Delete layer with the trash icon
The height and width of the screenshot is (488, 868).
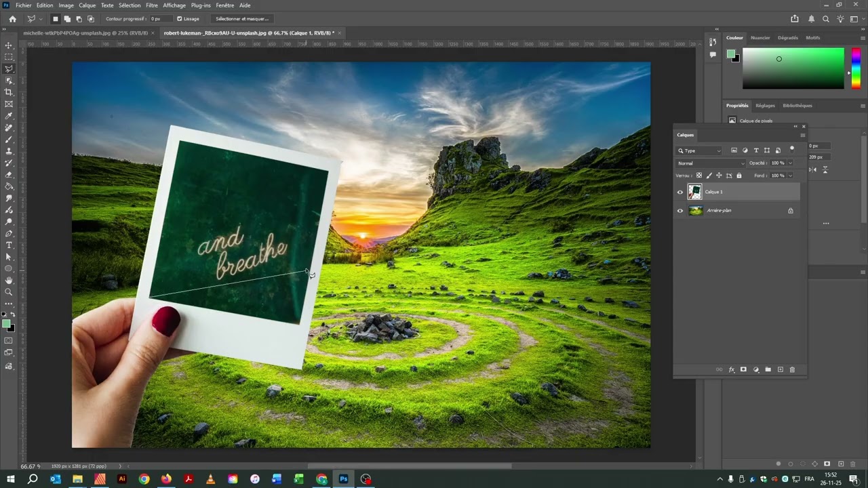(792, 369)
